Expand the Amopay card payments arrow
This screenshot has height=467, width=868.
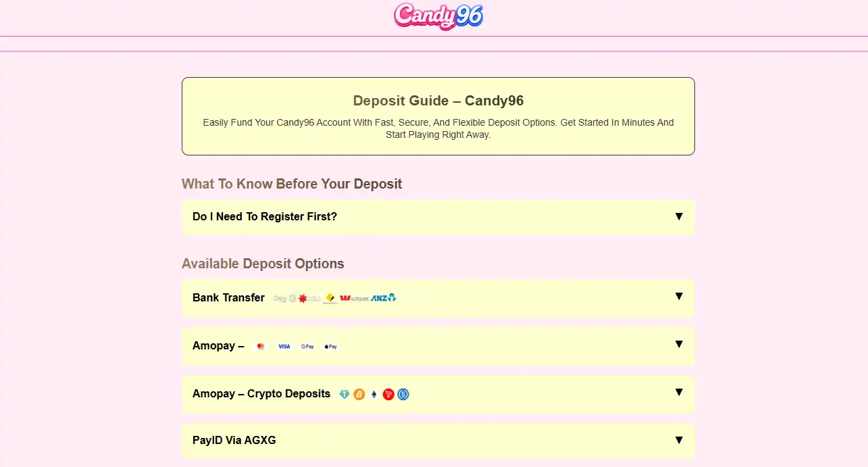pyautogui.click(x=679, y=344)
